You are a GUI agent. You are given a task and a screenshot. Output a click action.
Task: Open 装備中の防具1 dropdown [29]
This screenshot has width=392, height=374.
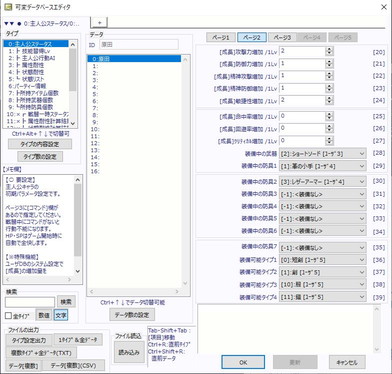click(x=322, y=166)
